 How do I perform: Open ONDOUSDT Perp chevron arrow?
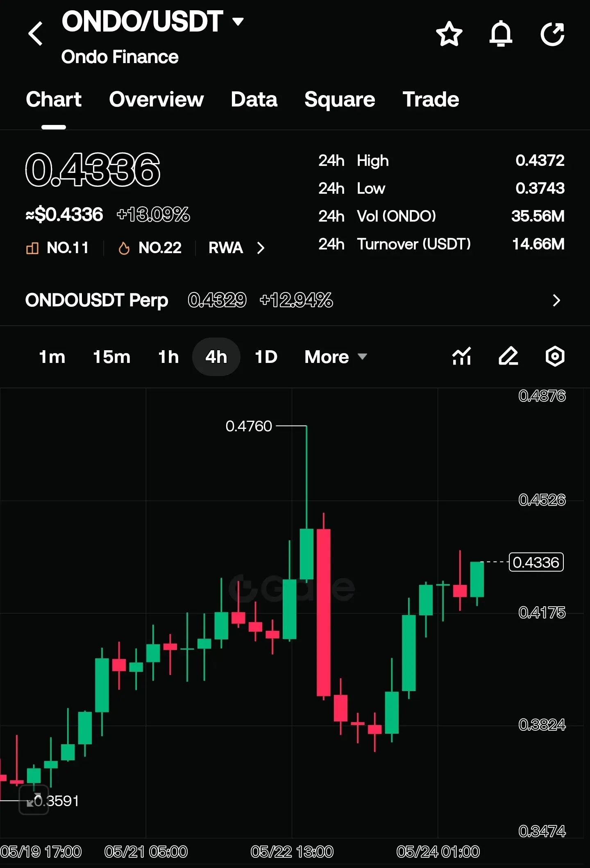556,300
